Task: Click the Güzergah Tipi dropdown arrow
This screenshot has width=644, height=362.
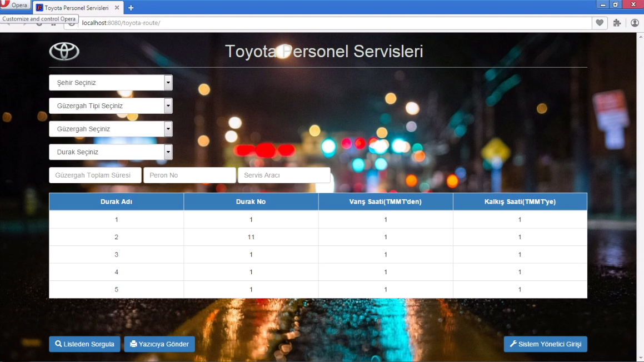Action: click(x=168, y=106)
